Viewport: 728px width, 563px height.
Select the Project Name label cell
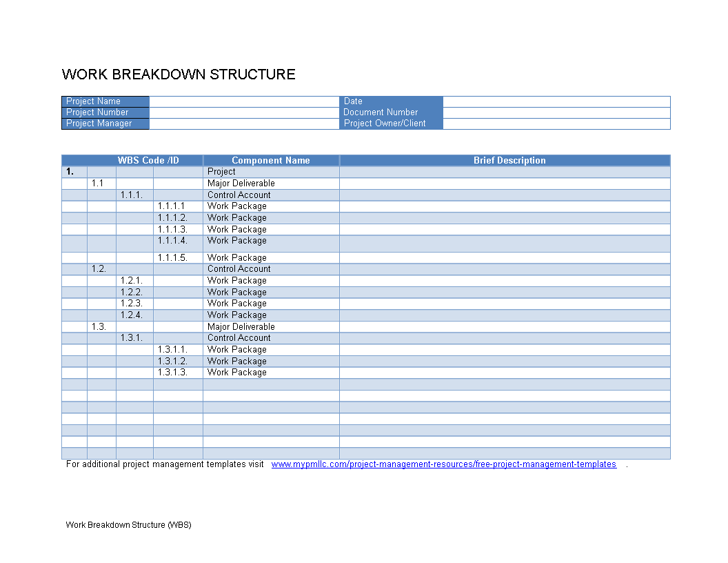[x=105, y=101]
